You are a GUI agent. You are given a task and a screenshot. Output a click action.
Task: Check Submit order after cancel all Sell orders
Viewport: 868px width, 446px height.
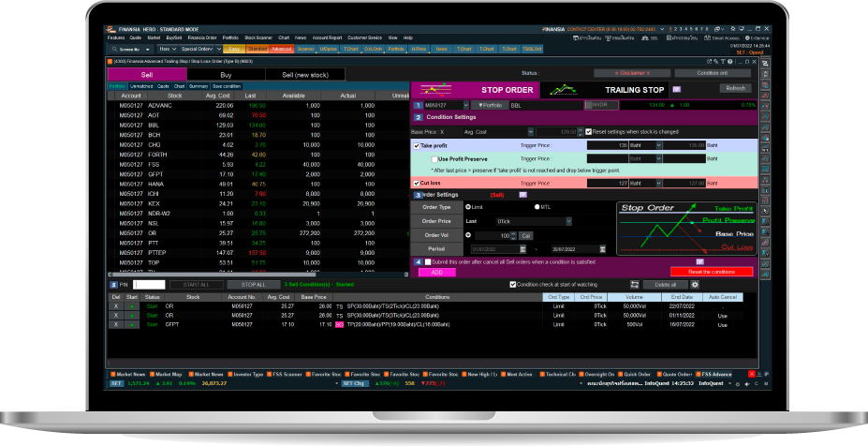[x=428, y=261]
